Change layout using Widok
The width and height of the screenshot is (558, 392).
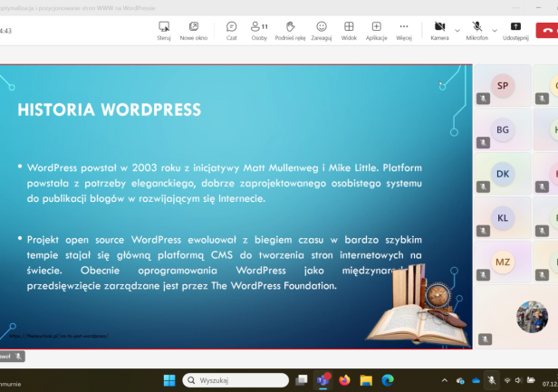[x=349, y=31]
